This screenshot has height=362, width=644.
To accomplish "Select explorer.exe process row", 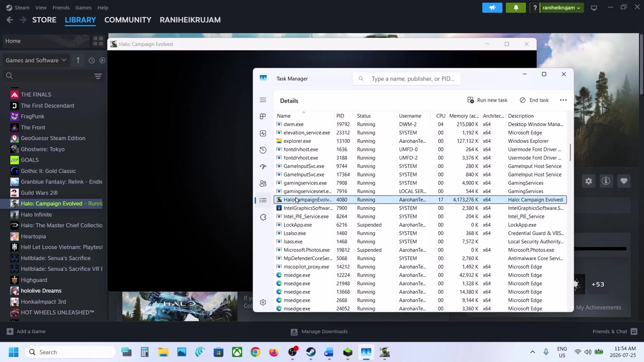I will point(420,141).
